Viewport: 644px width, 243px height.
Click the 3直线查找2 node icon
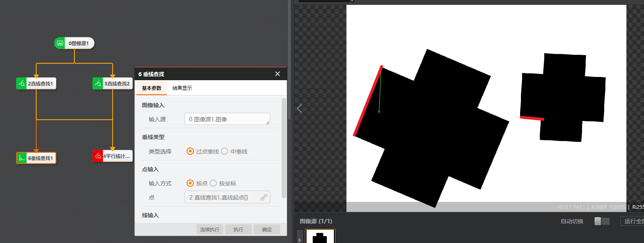pos(98,83)
